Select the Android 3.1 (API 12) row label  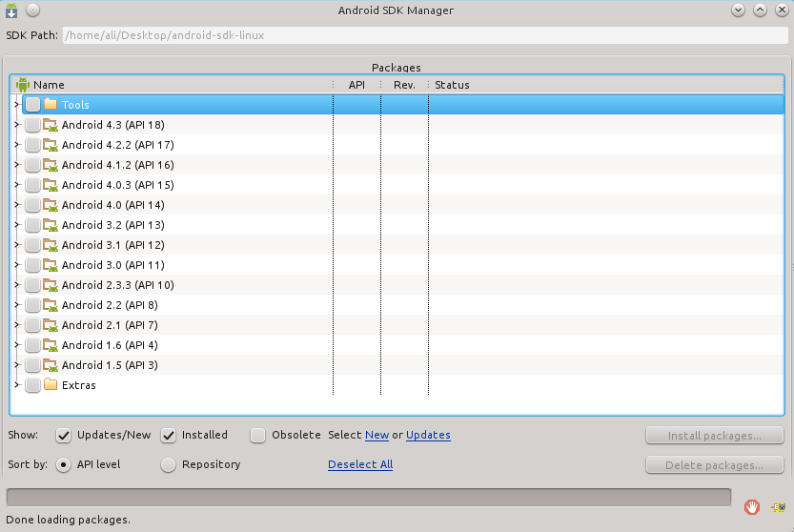click(x=112, y=245)
